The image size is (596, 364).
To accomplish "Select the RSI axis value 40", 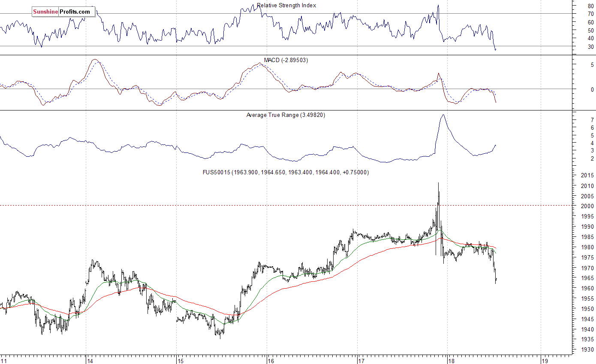I will tap(590, 39).
